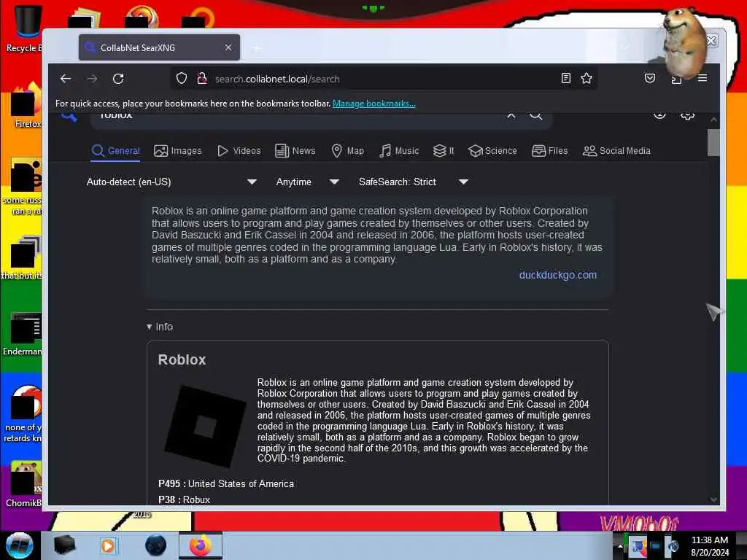Follow the duckduckgo.com source link
The height and width of the screenshot is (560, 747).
(x=558, y=275)
